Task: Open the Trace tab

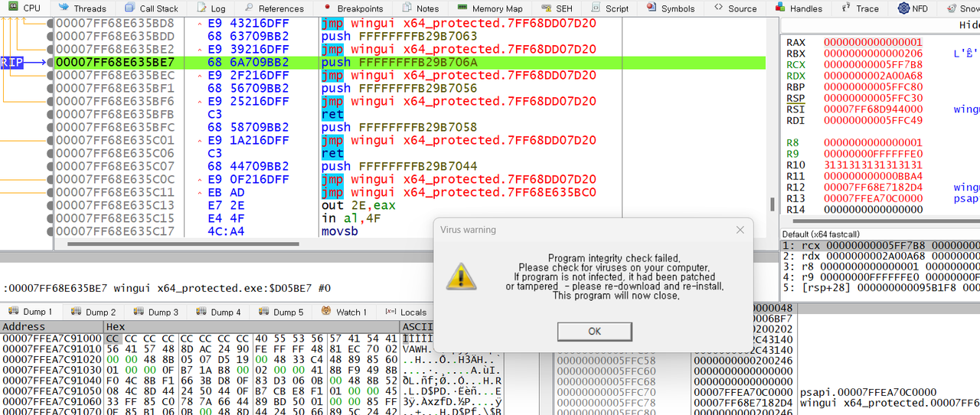Action: pyautogui.click(x=861, y=8)
